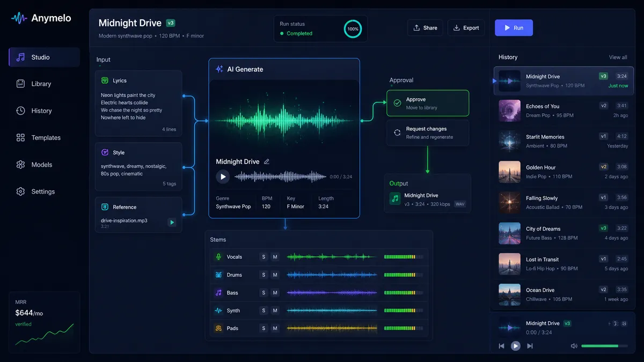
Task: Click View all in History panel
Action: pos(618,57)
